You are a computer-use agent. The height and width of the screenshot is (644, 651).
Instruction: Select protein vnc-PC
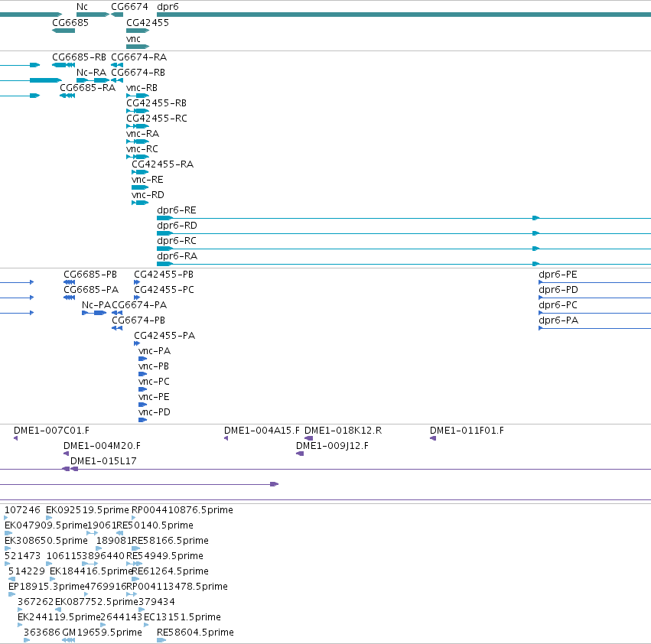point(154,381)
